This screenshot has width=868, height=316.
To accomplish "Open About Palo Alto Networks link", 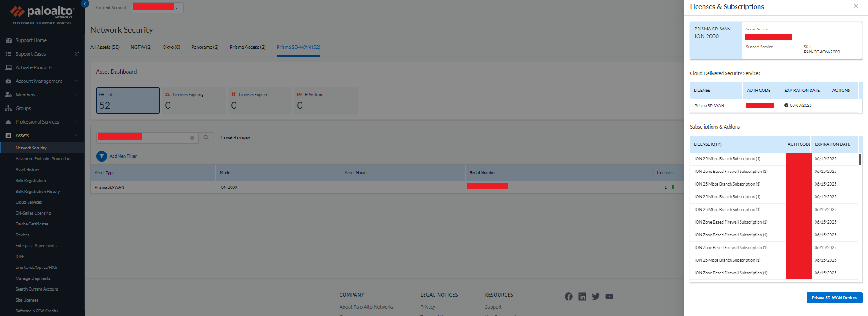I will [367, 307].
